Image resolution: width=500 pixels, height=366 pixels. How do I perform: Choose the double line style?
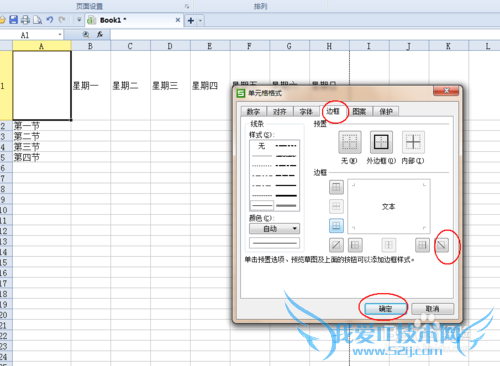pos(286,205)
